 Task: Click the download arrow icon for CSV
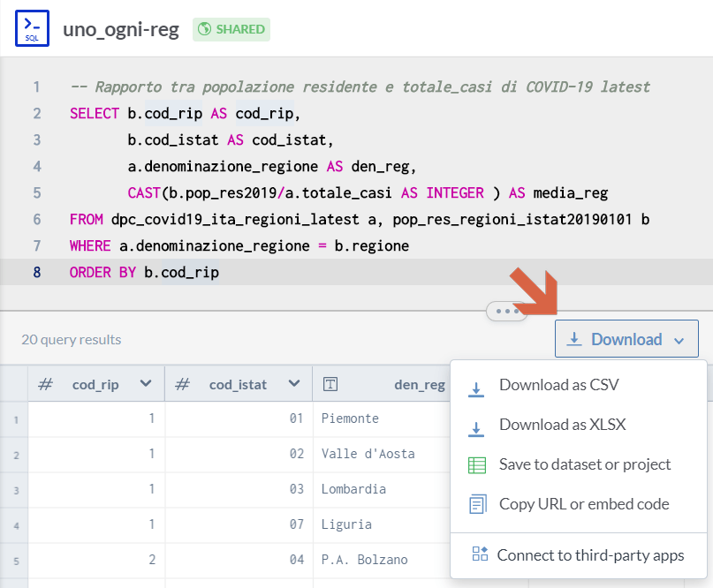477,387
